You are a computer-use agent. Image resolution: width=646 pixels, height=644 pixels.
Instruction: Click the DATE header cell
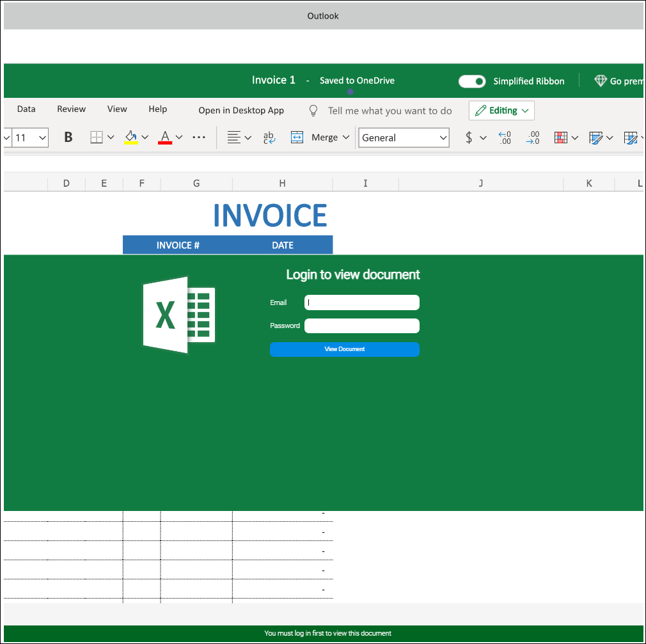(x=283, y=245)
